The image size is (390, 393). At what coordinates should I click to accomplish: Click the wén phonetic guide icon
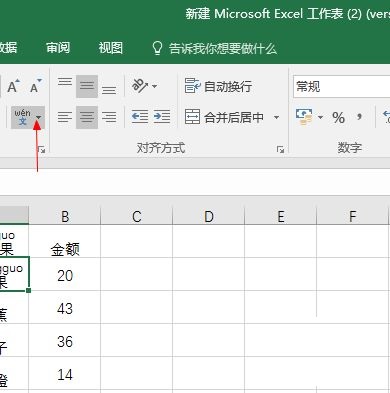(22, 117)
